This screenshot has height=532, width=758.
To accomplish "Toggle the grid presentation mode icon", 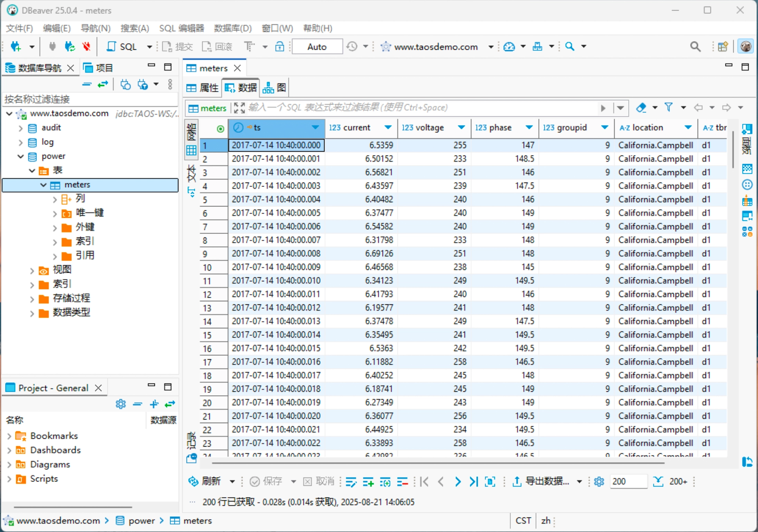I will pos(191,149).
